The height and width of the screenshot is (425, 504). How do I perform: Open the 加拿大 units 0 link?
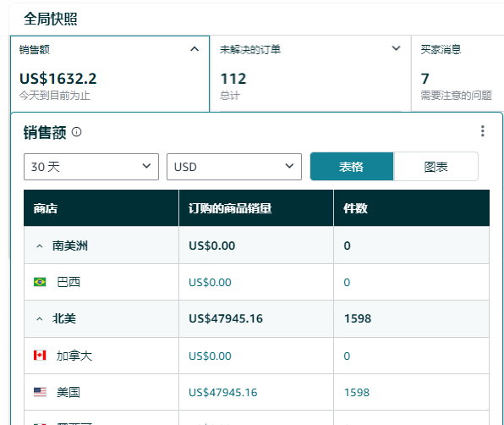click(x=347, y=356)
